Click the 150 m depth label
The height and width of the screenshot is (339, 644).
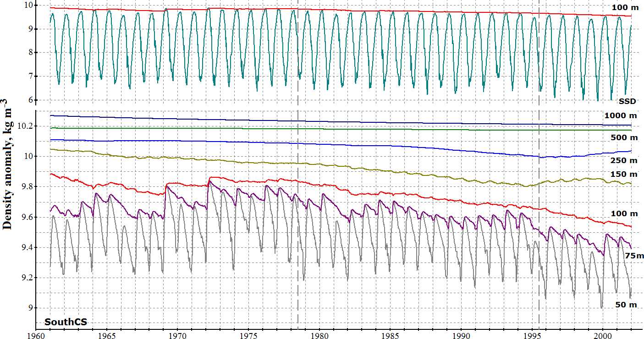pos(624,174)
